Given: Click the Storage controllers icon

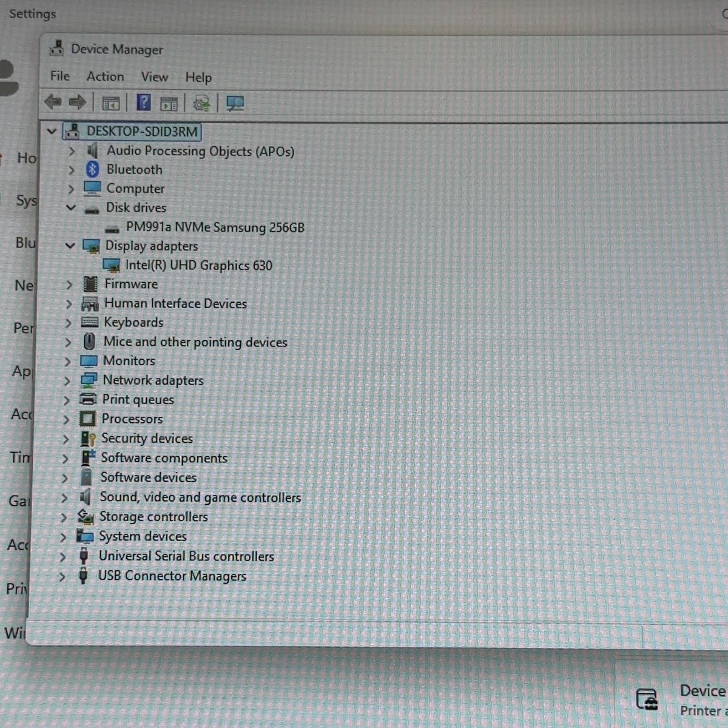Looking at the screenshot, I should (x=86, y=517).
